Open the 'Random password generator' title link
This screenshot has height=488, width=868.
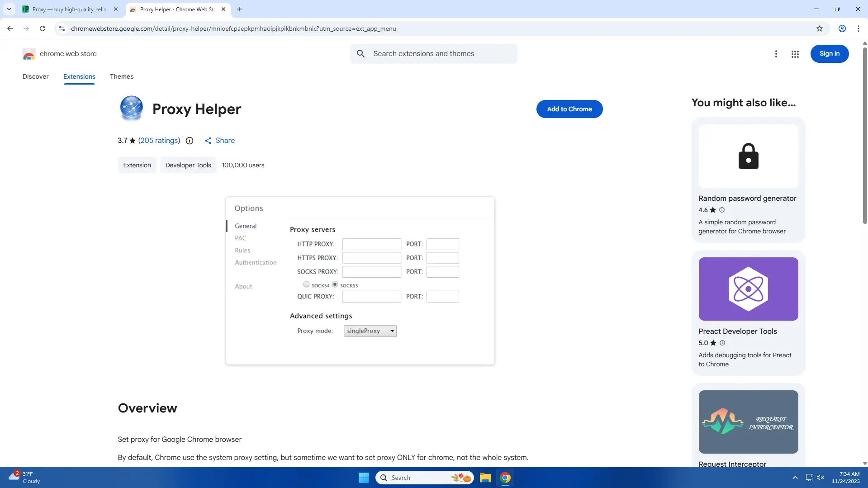coord(747,199)
